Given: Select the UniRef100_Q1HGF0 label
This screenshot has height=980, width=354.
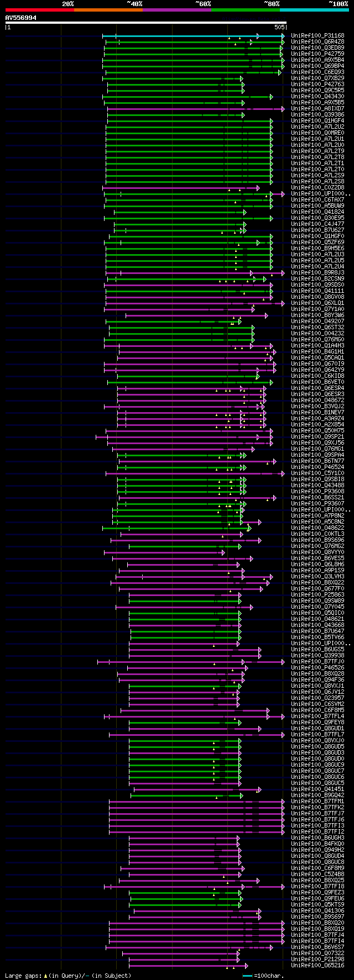Looking at the screenshot, I should (x=317, y=236).
